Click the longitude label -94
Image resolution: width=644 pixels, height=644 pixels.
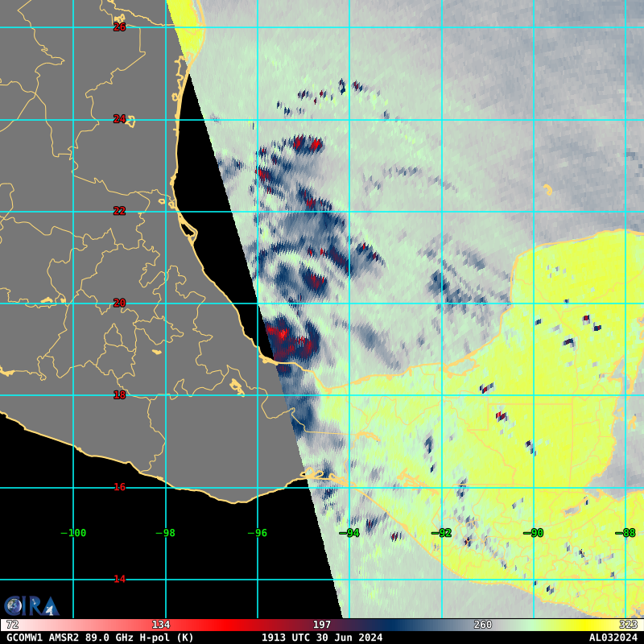click(x=349, y=533)
